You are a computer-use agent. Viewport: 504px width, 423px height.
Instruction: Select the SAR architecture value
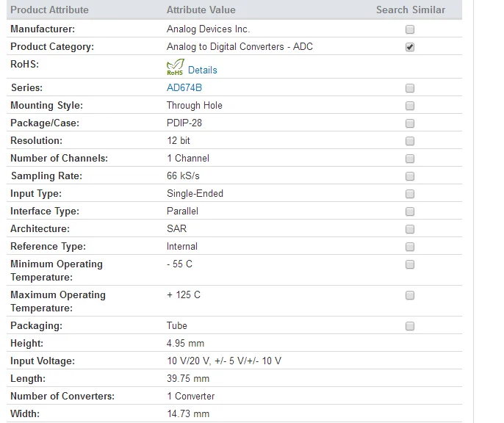click(176, 228)
